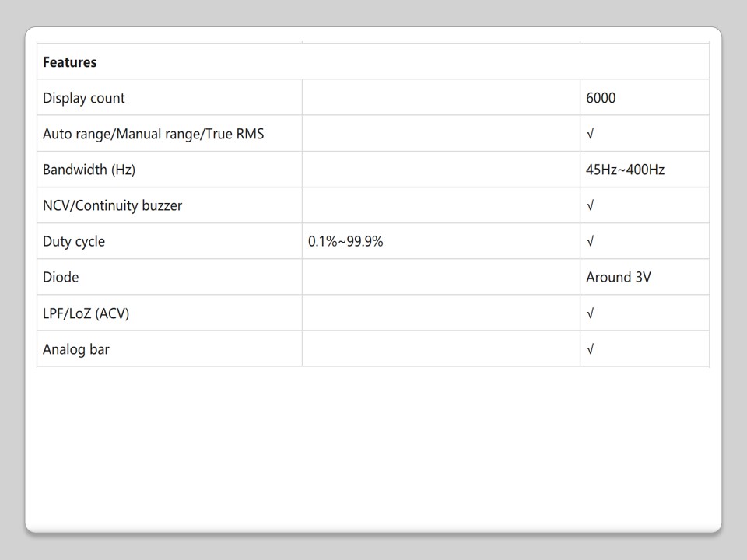Click the checkmark in the Duty cycle row
This screenshot has height=560, width=747.
click(591, 241)
